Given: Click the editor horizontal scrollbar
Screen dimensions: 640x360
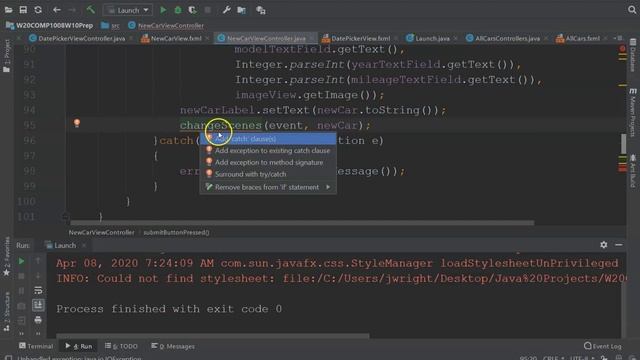Looking at the screenshot, I should pos(302,223).
